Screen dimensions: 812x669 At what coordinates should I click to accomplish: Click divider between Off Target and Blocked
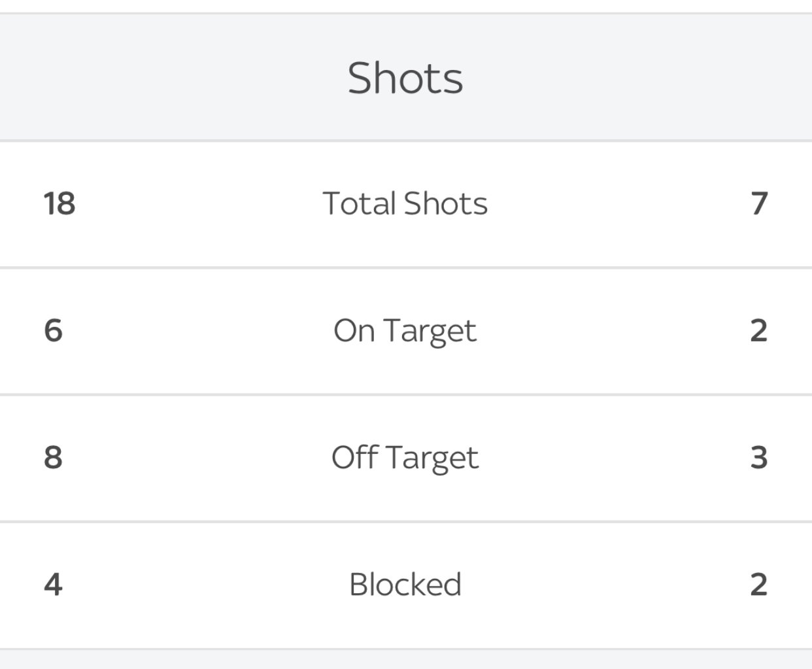coord(405,521)
